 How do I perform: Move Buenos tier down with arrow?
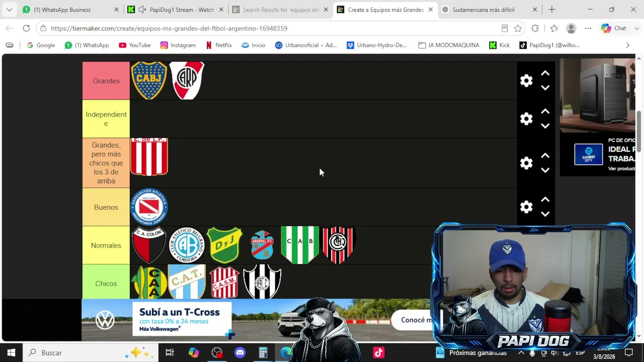tap(545, 214)
